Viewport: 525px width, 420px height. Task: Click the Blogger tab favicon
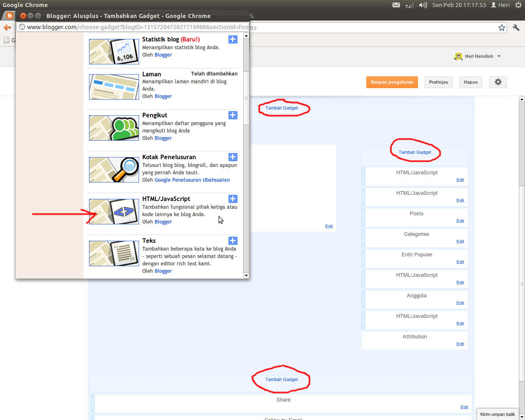(9, 16)
